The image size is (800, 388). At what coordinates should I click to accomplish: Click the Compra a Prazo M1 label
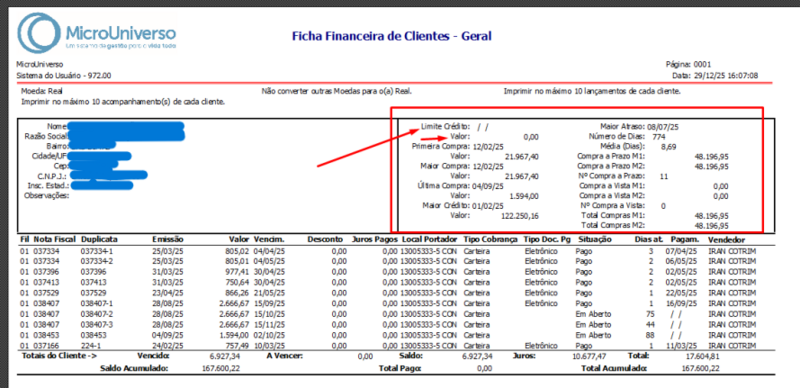[x=611, y=156]
